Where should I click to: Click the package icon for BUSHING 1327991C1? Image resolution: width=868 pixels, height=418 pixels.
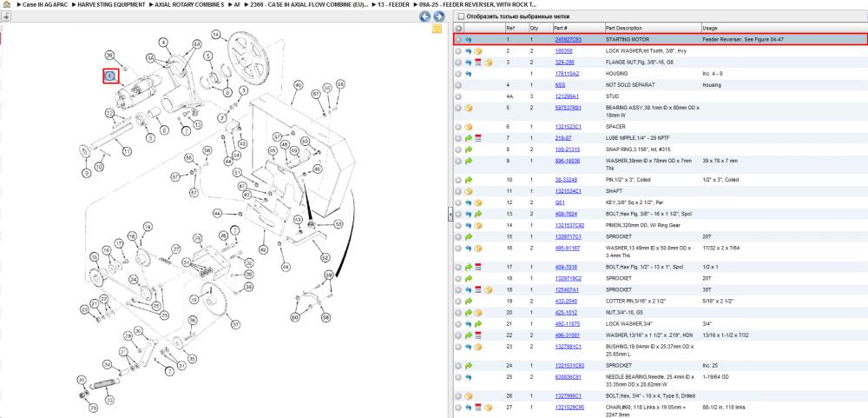coord(478,347)
